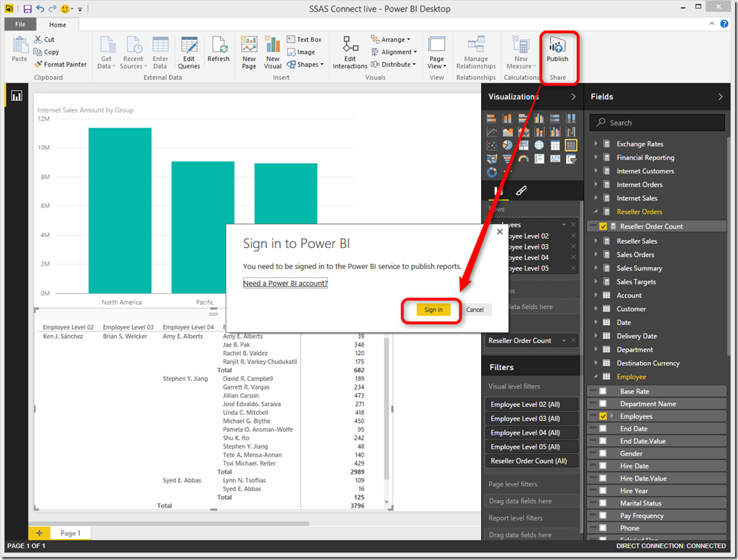
Task: Open the smiley feedback menu
Action: [x=67, y=9]
